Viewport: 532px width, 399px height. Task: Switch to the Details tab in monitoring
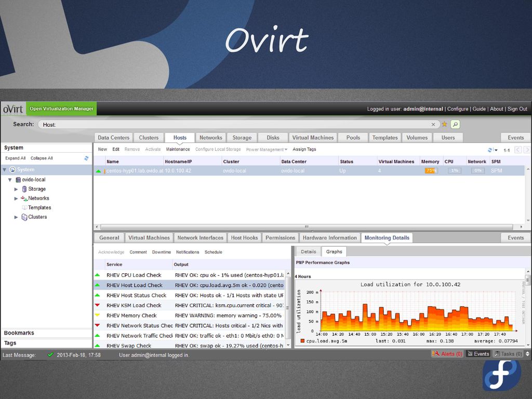coord(309,252)
